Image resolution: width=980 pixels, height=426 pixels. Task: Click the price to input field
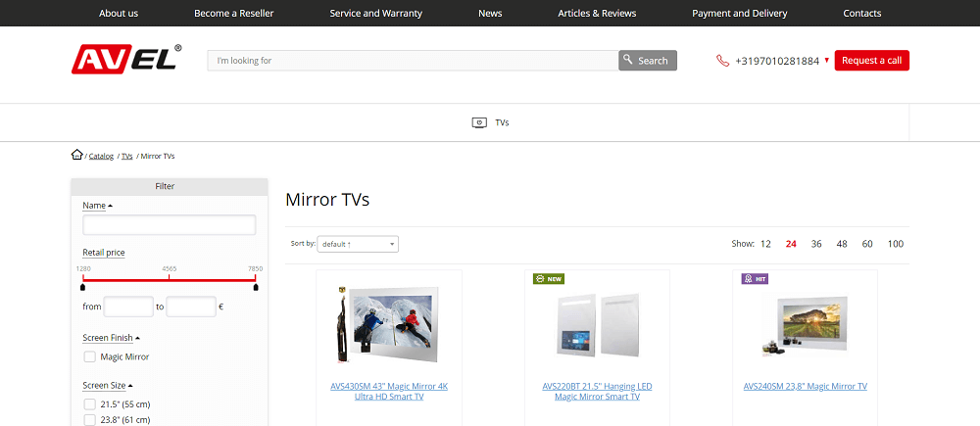tap(191, 307)
